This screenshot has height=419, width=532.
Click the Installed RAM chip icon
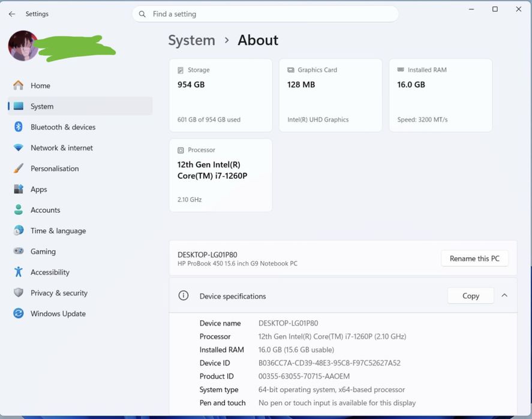pos(401,70)
